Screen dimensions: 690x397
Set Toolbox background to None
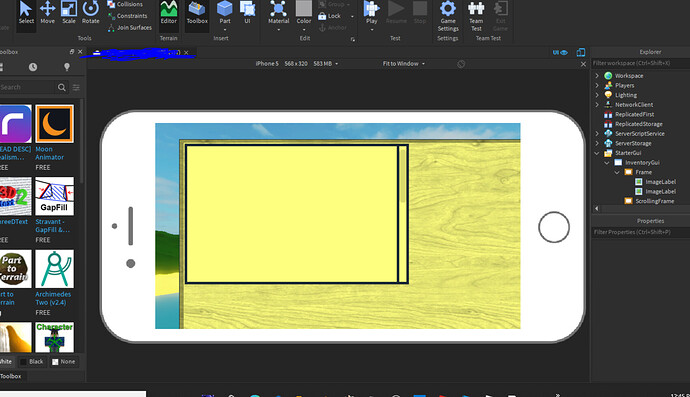point(63,362)
